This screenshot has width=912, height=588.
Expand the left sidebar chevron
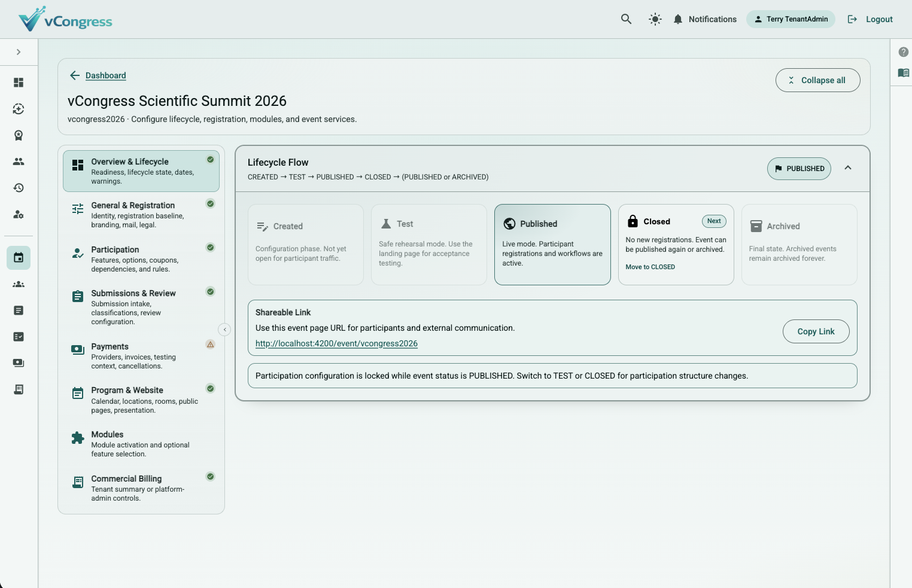tap(19, 52)
